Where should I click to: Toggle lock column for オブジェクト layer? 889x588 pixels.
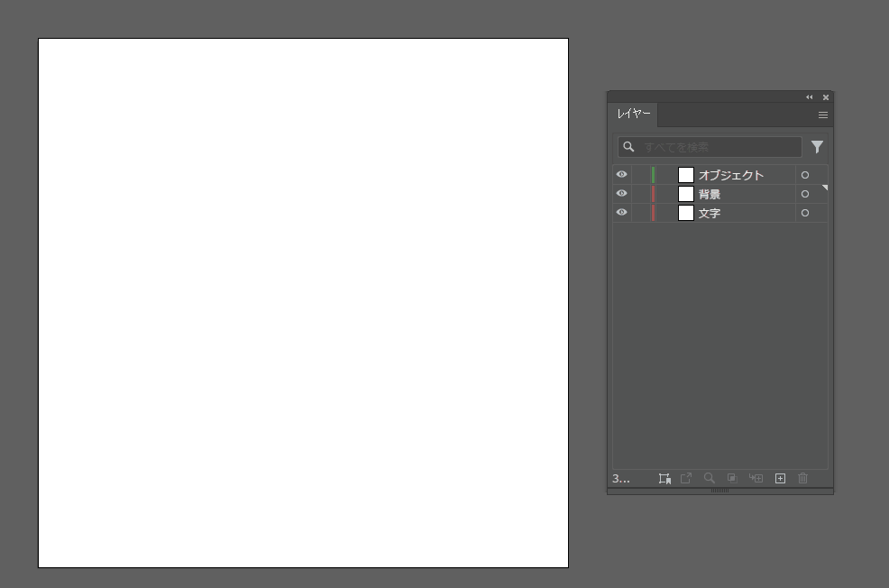[x=639, y=175]
